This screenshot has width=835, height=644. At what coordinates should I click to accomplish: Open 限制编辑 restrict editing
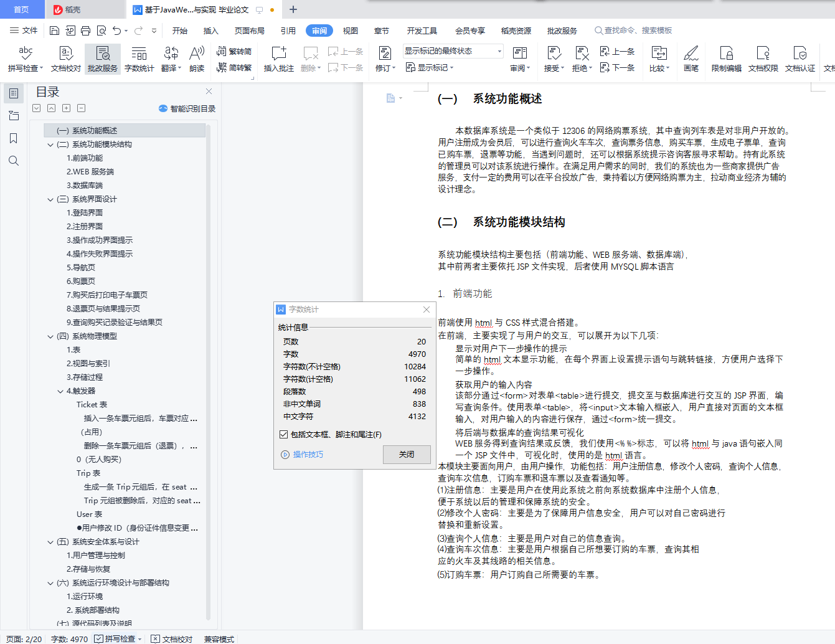click(727, 59)
